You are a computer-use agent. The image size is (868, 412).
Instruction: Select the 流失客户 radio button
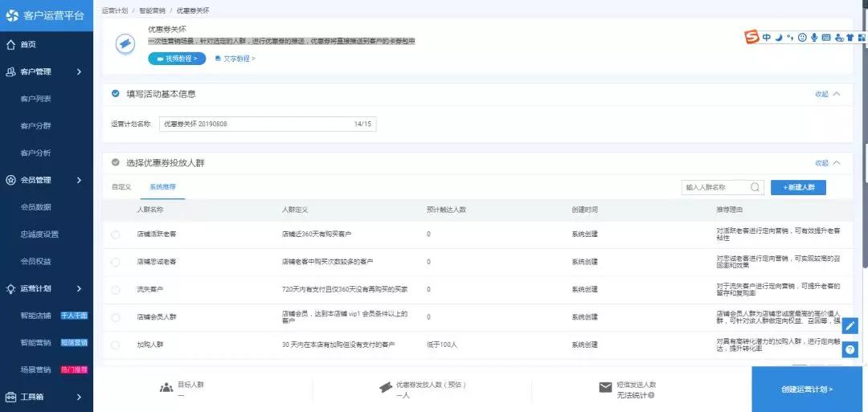pos(115,290)
